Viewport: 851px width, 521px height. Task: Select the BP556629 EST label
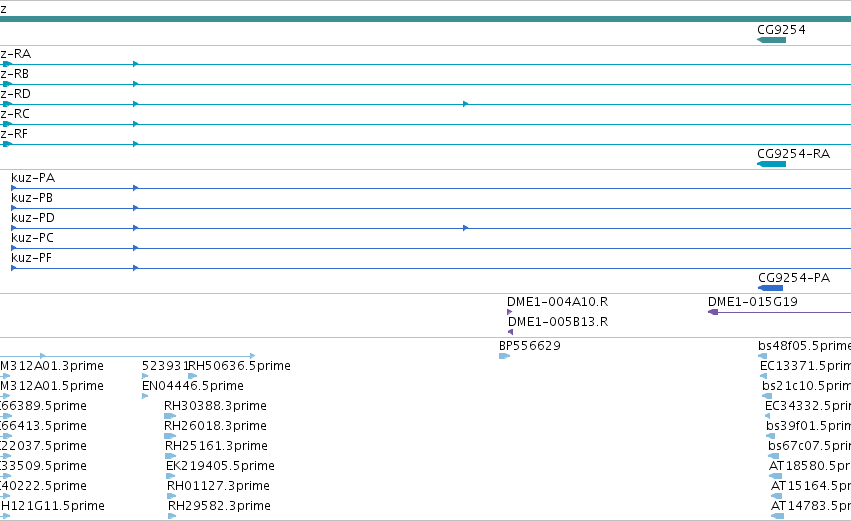tap(530, 346)
